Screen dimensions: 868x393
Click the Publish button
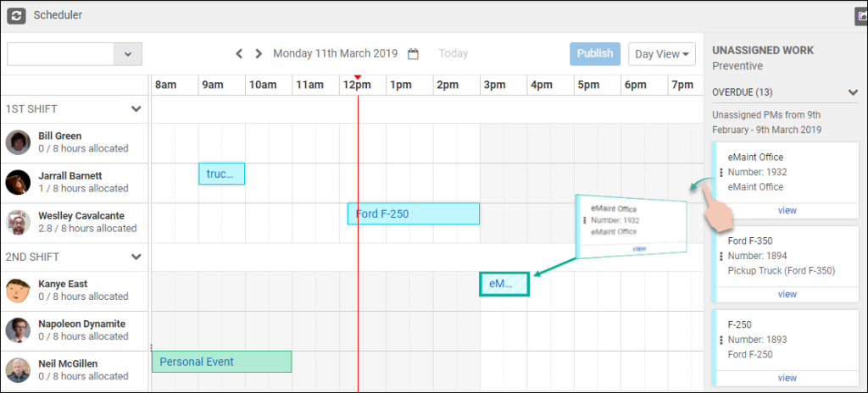click(x=595, y=53)
